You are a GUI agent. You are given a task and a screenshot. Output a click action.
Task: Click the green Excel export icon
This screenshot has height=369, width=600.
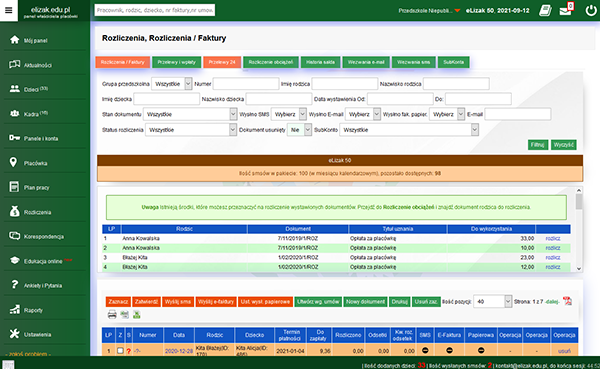pos(137,315)
